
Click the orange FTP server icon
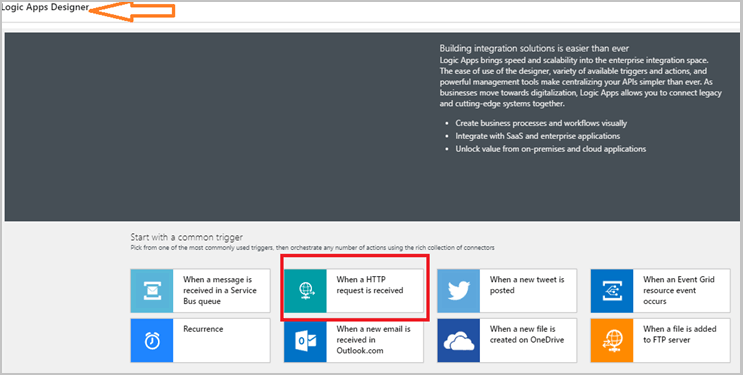coord(612,340)
